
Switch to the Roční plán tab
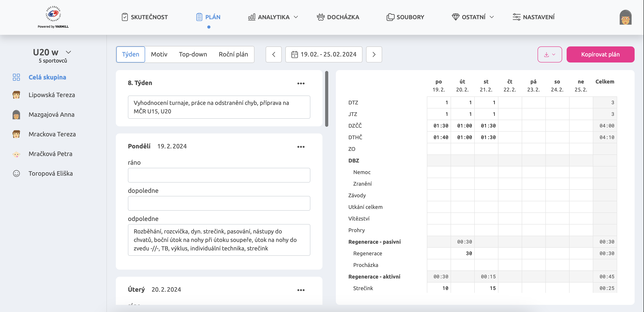[x=233, y=54]
